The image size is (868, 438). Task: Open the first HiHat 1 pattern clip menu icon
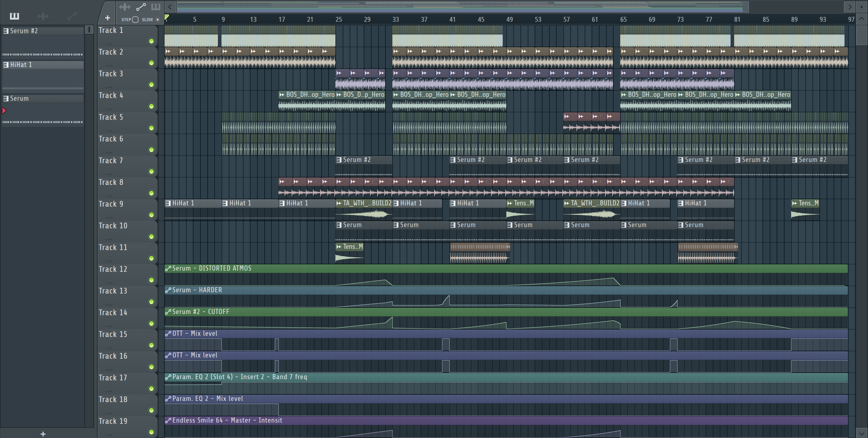point(168,203)
